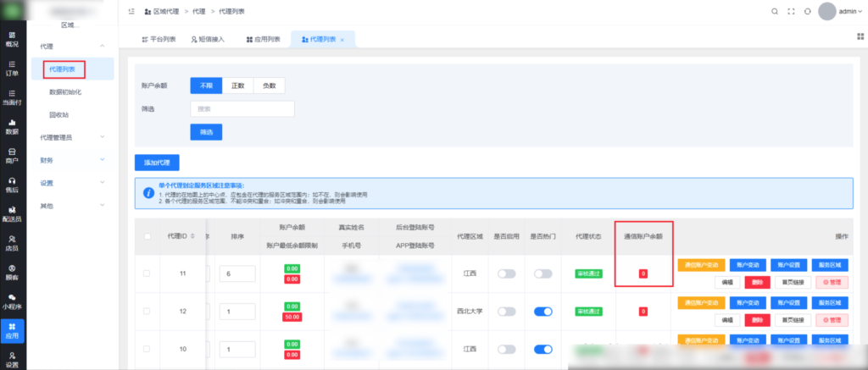Click the logo at the top-left corner
The width and height of the screenshot is (868, 370).
click(x=13, y=11)
